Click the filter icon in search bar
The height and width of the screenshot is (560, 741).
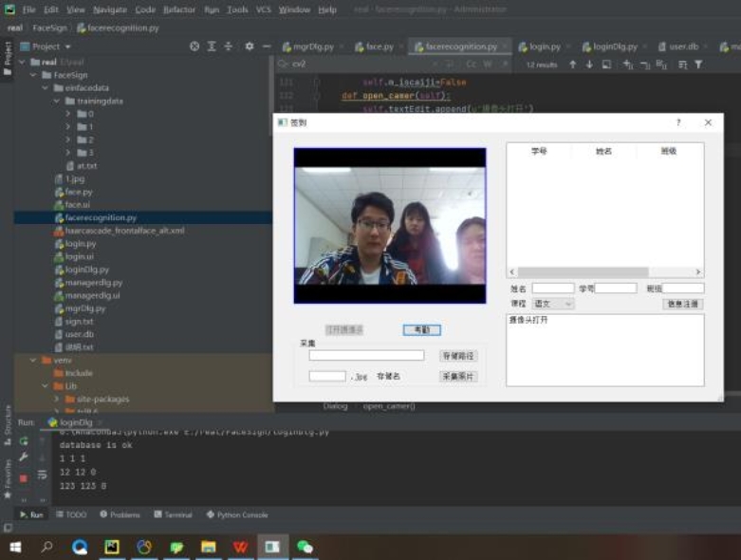pos(698,65)
